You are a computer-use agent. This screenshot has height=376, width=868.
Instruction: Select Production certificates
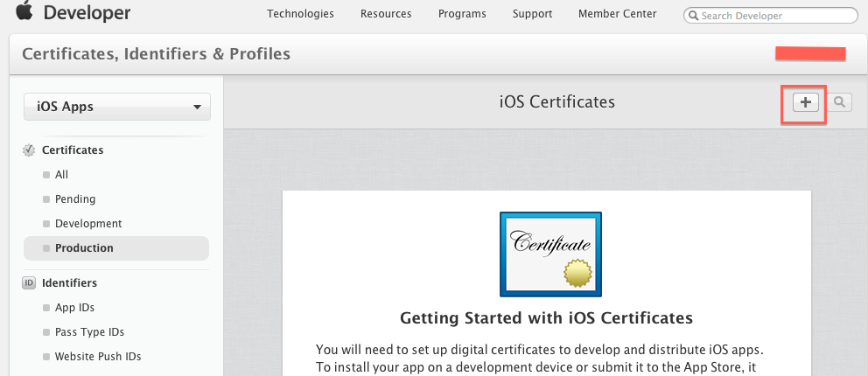pyautogui.click(x=116, y=248)
